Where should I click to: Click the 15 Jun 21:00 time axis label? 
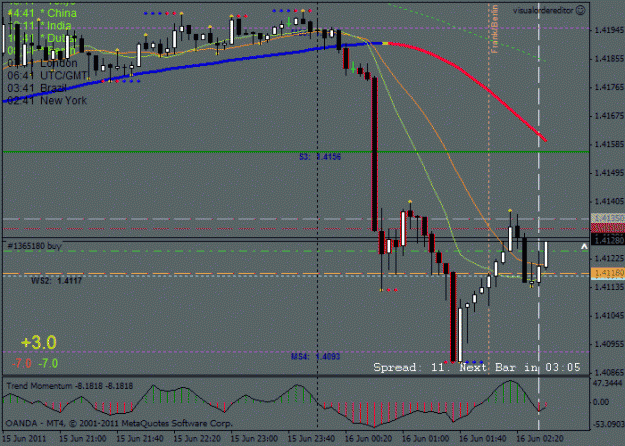[x=83, y=439]
